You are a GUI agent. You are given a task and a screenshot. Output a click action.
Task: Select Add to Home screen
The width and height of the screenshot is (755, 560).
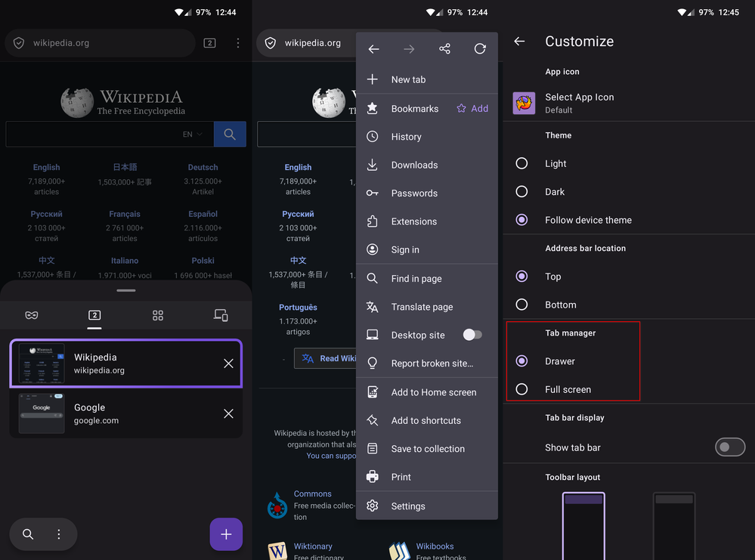point(426,392)
